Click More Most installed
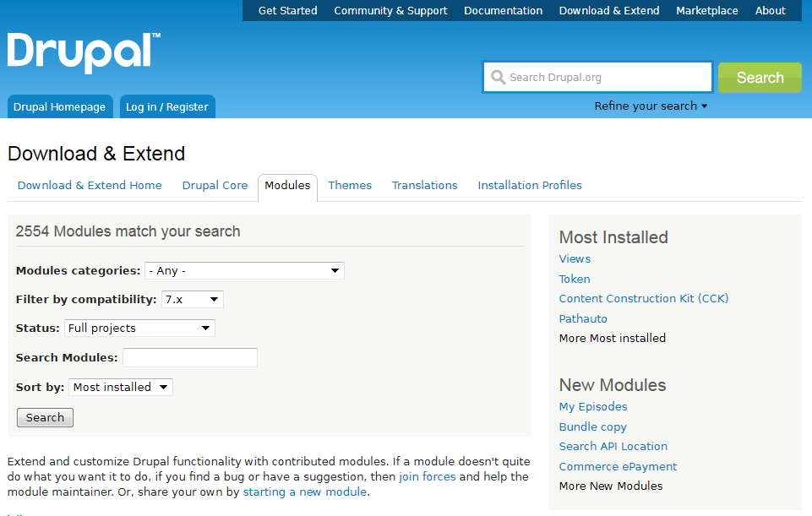This screenshot has width=812, height=516. 612,339
